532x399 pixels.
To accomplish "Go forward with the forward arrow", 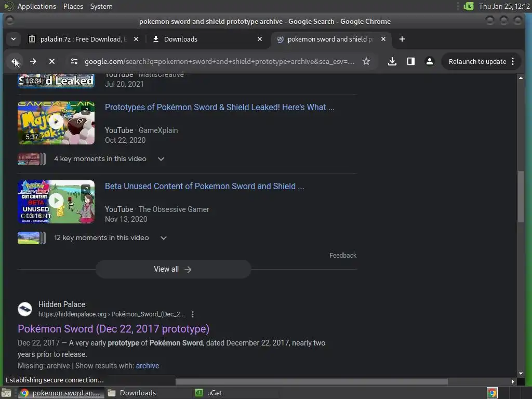I will (33, 61).
